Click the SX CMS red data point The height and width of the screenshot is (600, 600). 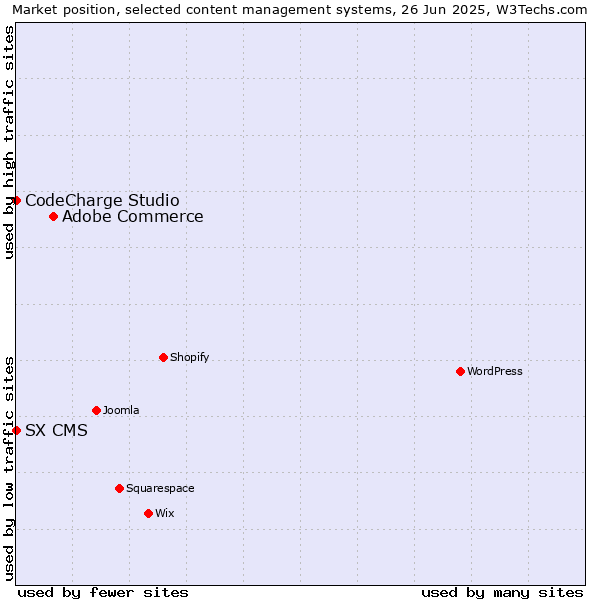(x=16, y=430)
